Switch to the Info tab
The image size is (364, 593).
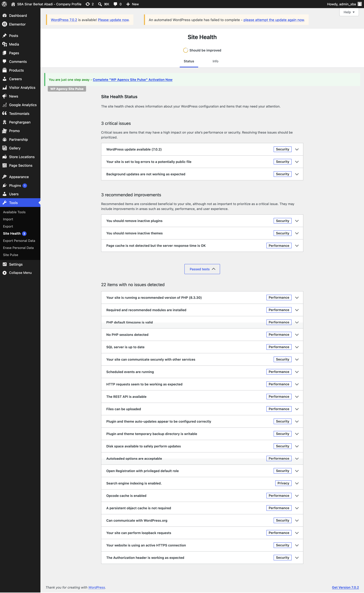[x=215, y=61]
